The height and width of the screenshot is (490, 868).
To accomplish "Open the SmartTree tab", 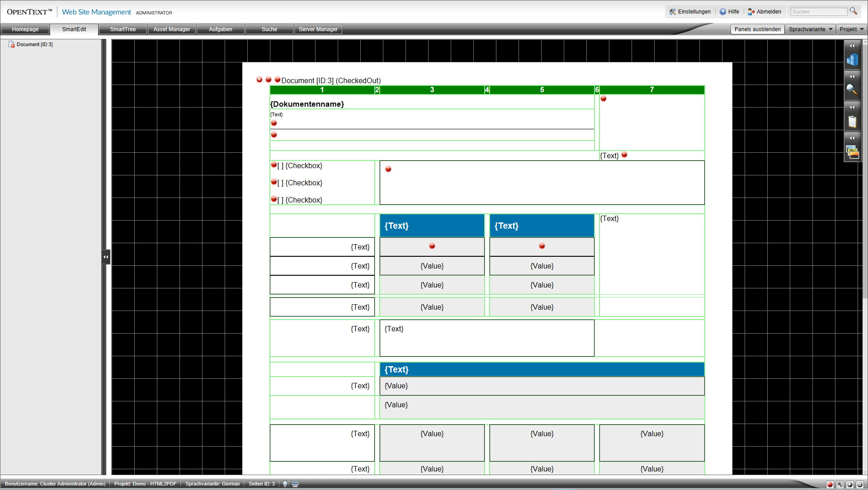I will pos(123,29).
